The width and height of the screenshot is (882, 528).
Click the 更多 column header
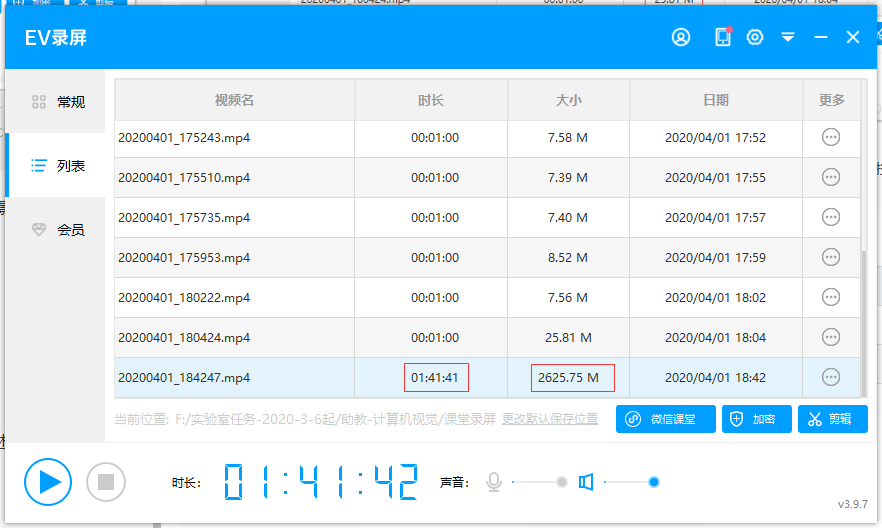click(x=831, y=100)
